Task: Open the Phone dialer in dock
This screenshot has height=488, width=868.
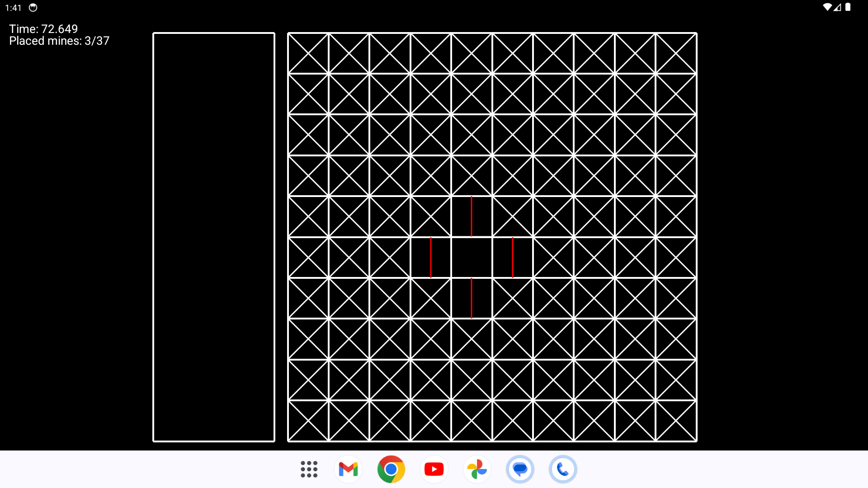Action: 563,469
